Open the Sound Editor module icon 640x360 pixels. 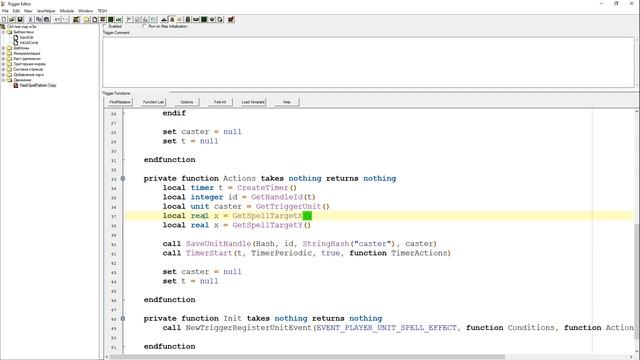[x=180, y=20]
